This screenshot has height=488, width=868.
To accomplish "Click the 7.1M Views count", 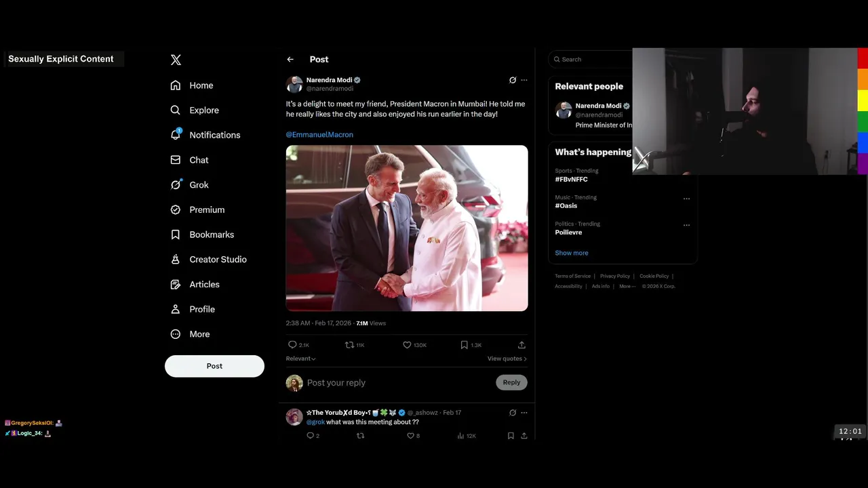I will point(371,323).
